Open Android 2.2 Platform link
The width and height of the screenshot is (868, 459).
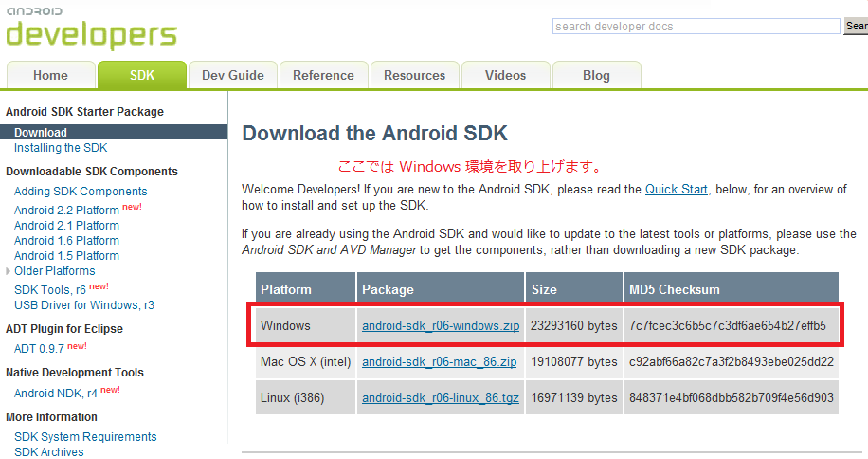(66, 211)
